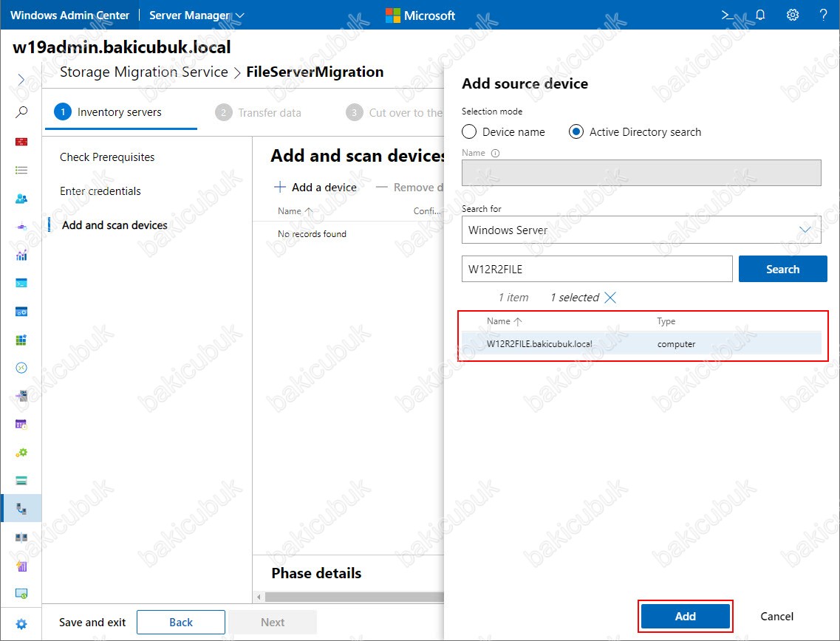
Task: Open the Enter credentials page
Action: 100,191
